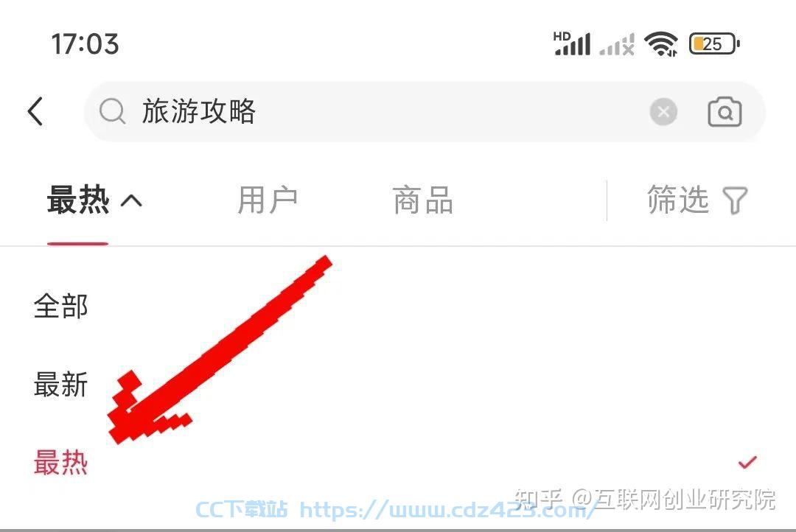Select the 最新 sort option
Image resolution: width=796 pixels, height=532 pixels.
[x=61, y=385]
